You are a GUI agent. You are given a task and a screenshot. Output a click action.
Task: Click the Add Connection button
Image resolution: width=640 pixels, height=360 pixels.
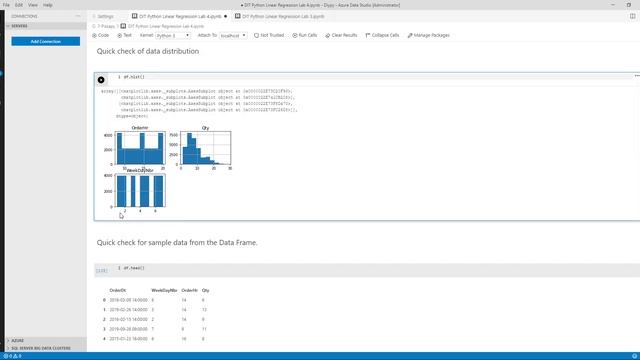click(x=46, y=41)
